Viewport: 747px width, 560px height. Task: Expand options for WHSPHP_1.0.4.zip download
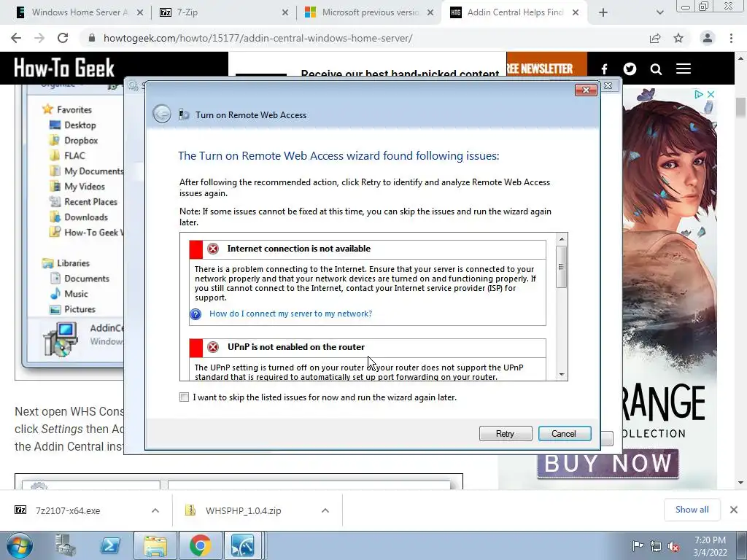[325, 510]
